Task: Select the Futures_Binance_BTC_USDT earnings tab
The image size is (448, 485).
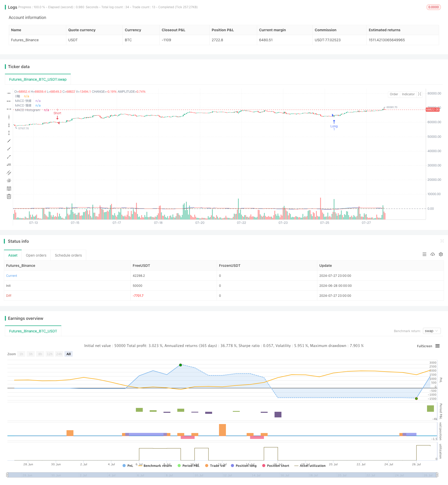Action: coord(33,331)
